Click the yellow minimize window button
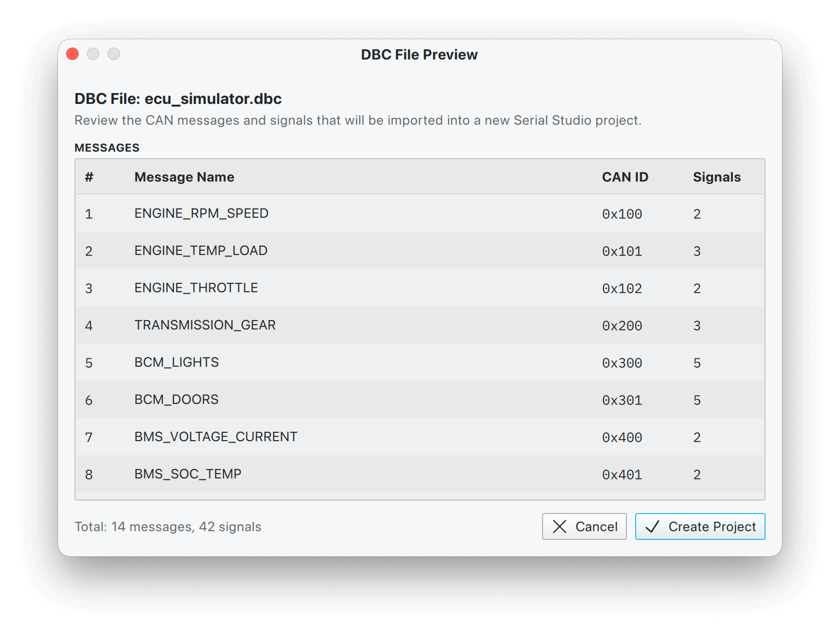 tap(93, 54)
